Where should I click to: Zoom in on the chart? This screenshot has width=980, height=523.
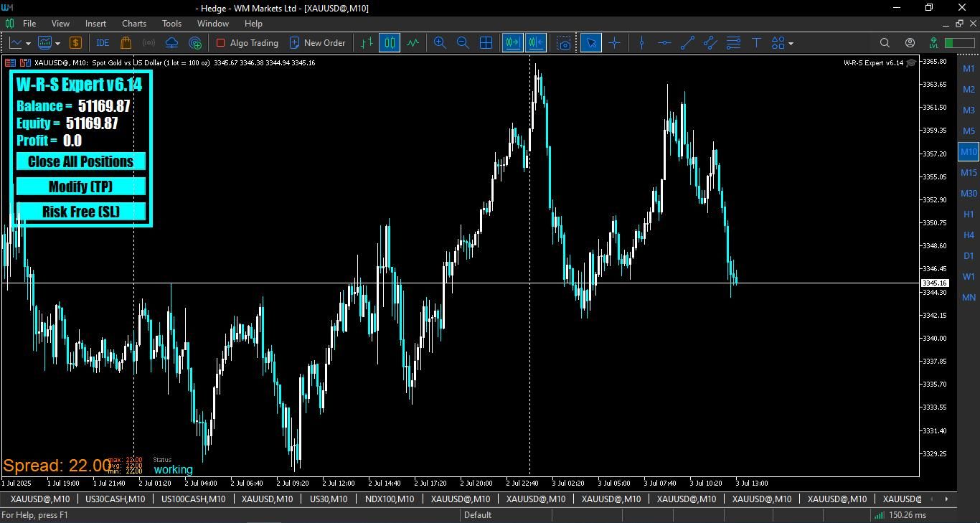coord(440,43)
